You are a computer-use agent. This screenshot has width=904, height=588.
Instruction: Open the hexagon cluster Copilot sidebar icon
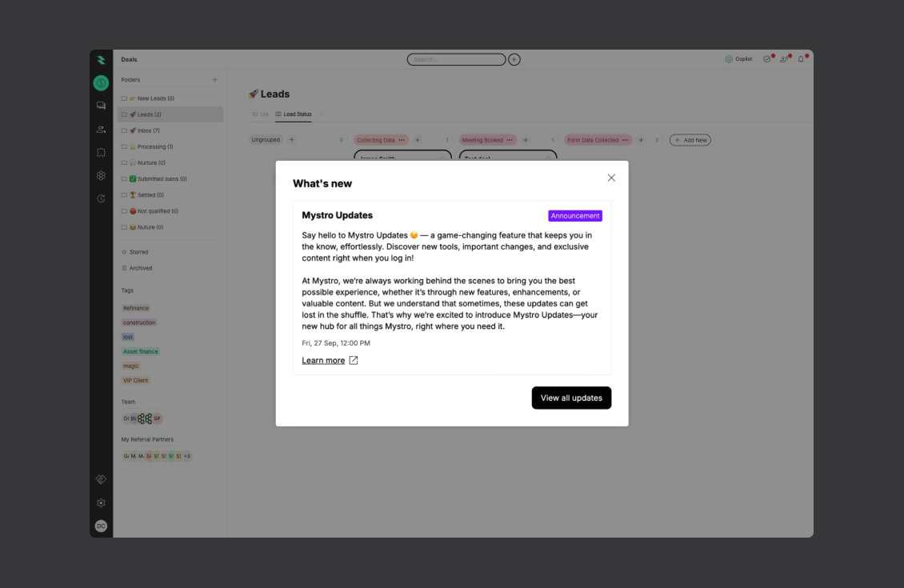(101, 175)
